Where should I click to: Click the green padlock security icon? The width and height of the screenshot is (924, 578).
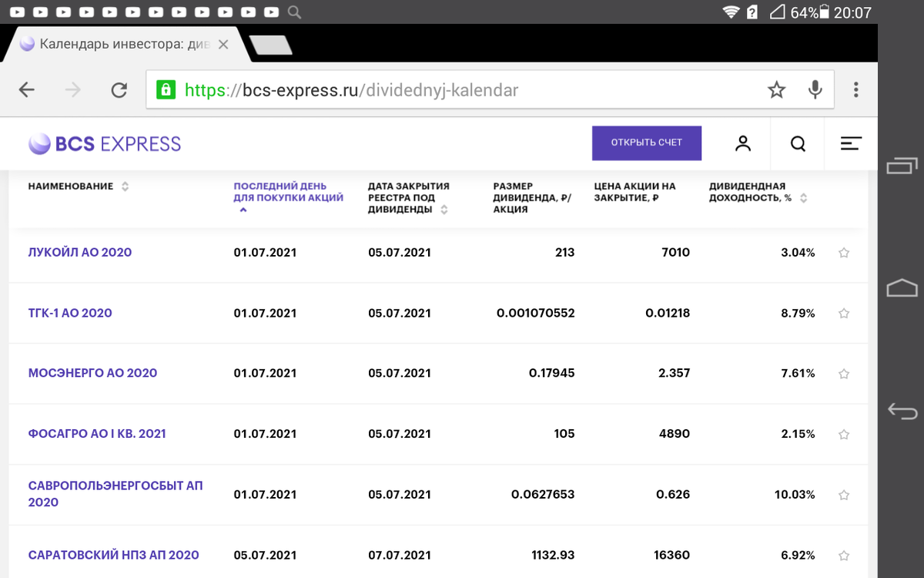point(165,89)
